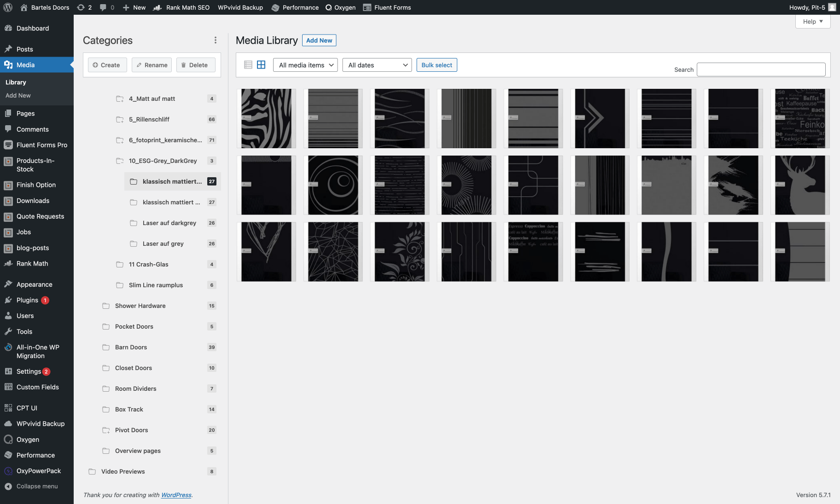
Task: Open Appearance menu in sidebar
Action: [x=34, y=284]
